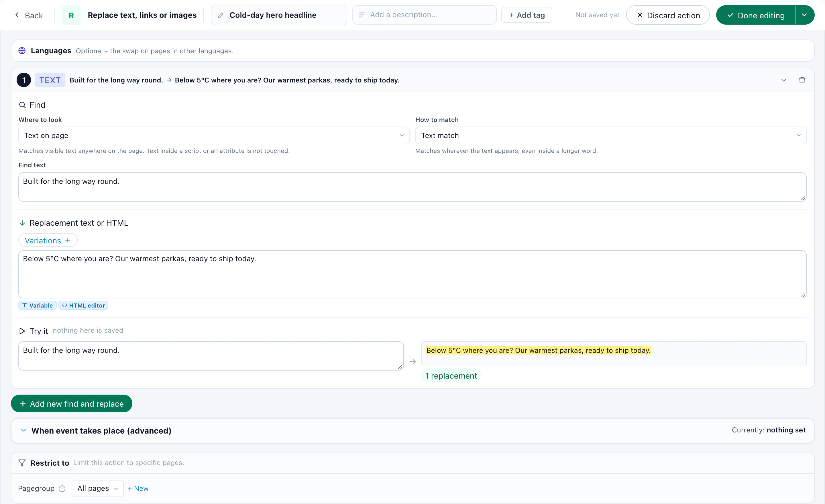825x504 pixels.
Task: Click the Try it play icon
Action: tap(22, 331)
